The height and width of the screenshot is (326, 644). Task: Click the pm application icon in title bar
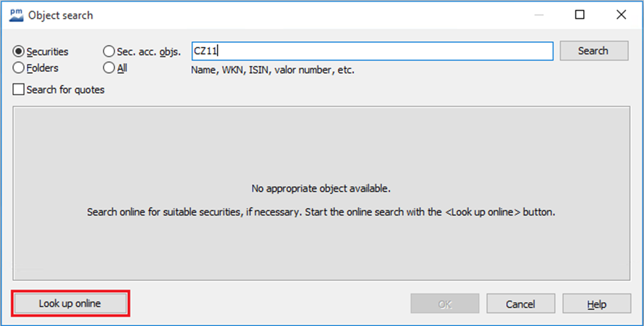17,14
